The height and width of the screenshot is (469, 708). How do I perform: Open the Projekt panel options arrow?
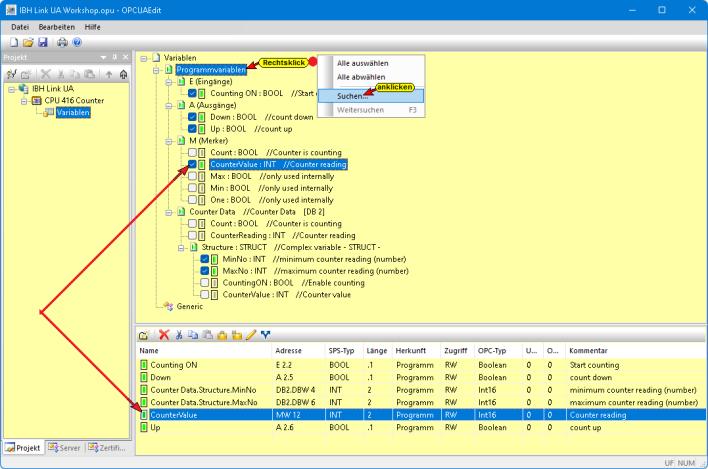[103, 57]
